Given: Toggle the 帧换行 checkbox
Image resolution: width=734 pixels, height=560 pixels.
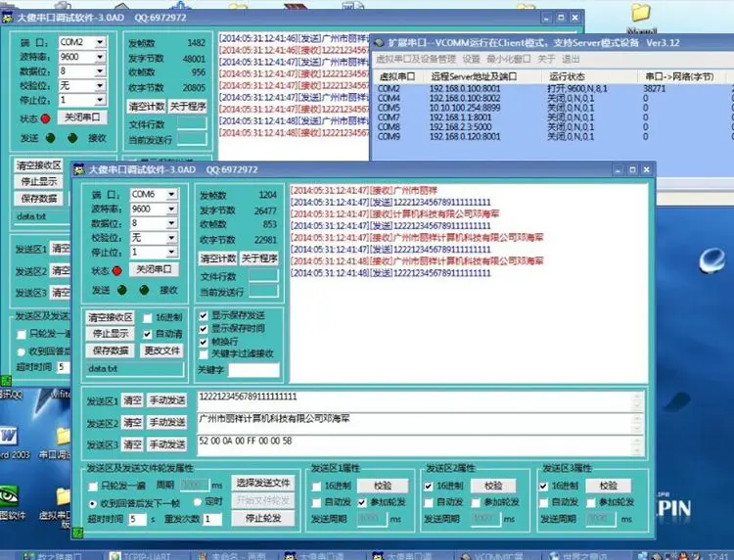Looking at the screenshot, I should point(204,342).
